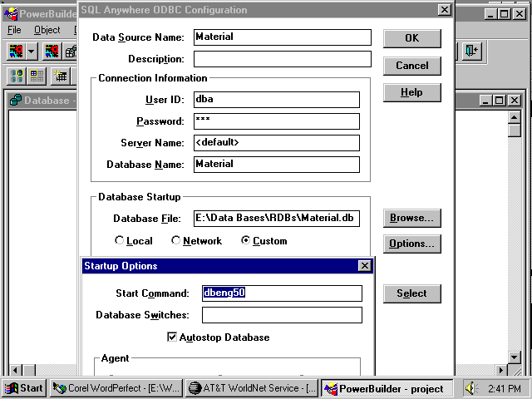Open the Start menu

(x=24, y=388)
